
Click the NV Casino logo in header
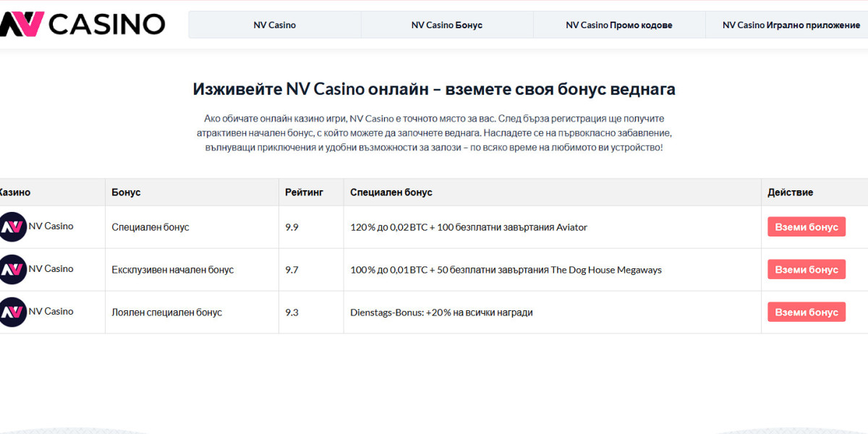point(82,25)
